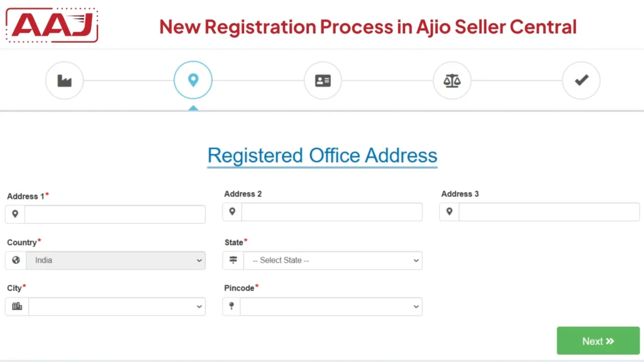Click the Next button
This screenshot has width=644, height=362.
click(x=597, y=340)
